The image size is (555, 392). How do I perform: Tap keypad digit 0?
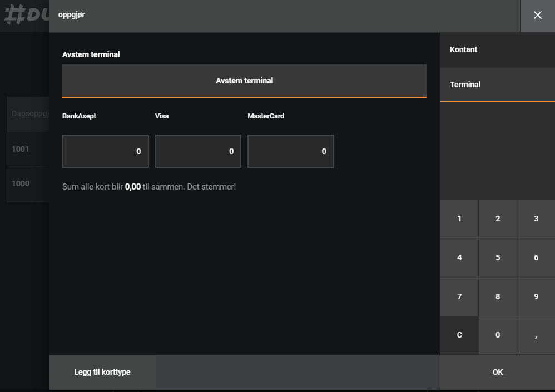[498, 335]
